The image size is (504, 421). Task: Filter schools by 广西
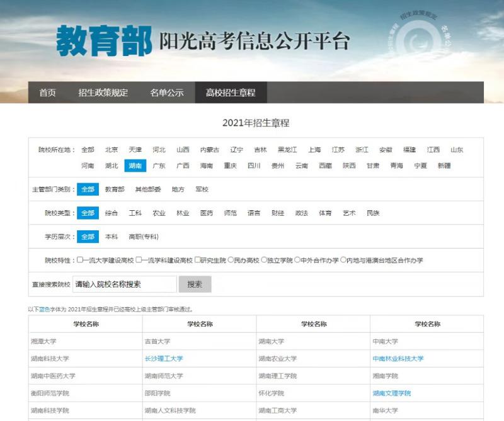(183, 166)
